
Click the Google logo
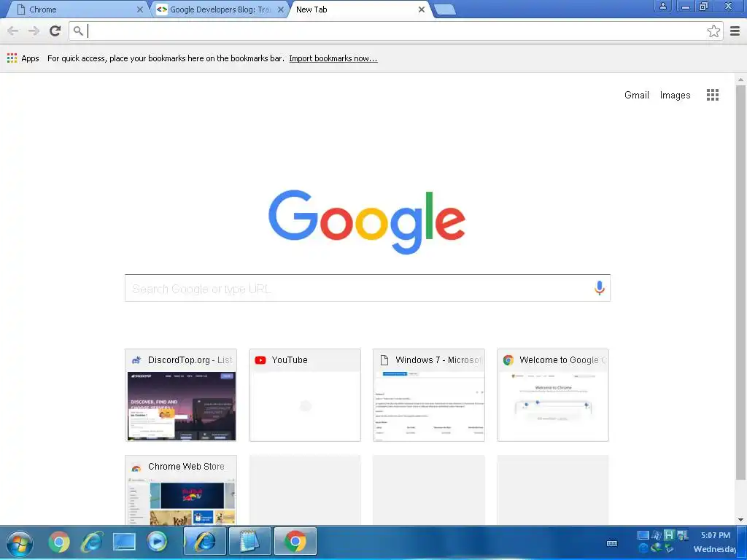[x=367, y=222]
